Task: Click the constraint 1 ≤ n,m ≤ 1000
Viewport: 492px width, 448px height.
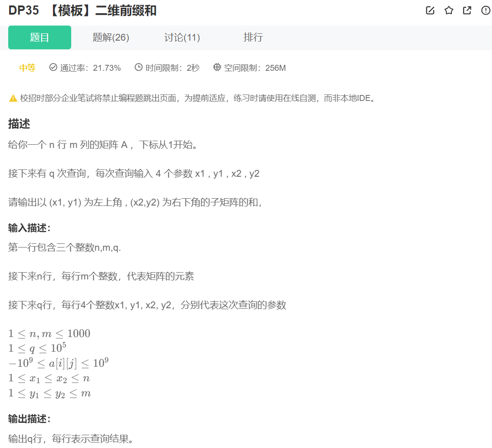Action: coord(49,333)
